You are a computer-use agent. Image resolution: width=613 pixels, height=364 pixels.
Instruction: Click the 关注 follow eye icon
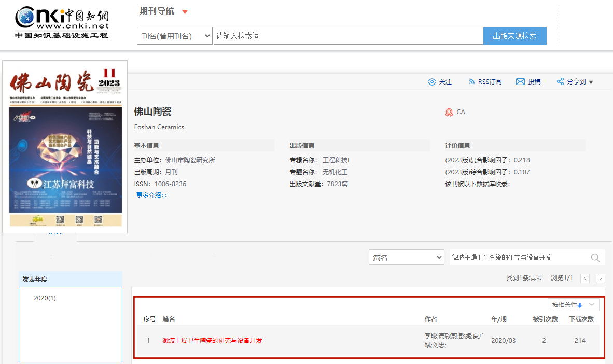point(433,81)
